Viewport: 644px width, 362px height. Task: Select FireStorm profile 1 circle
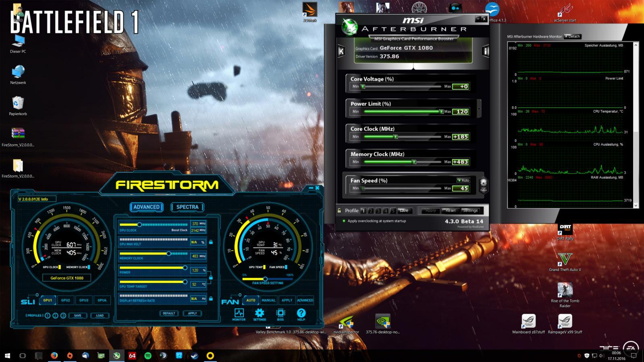pos(48,316)
